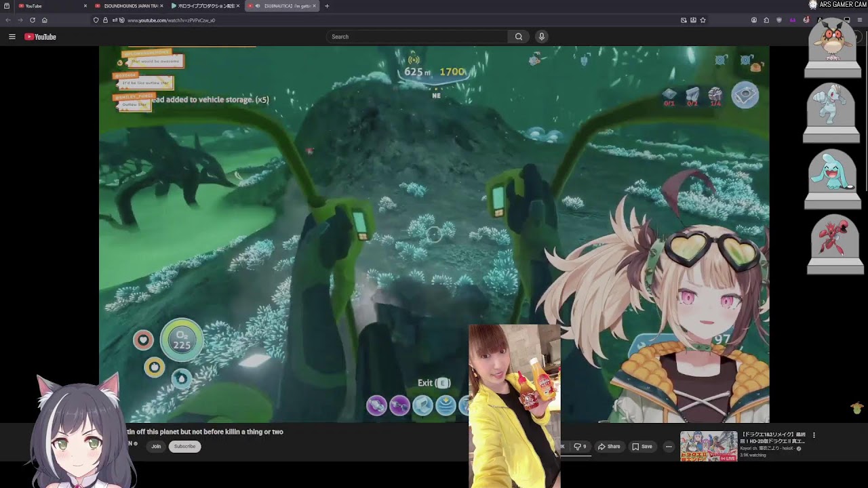Switch to the ホロライブプロダクション tab
Screen dimensions: 868x488
[x=205, y=6]
